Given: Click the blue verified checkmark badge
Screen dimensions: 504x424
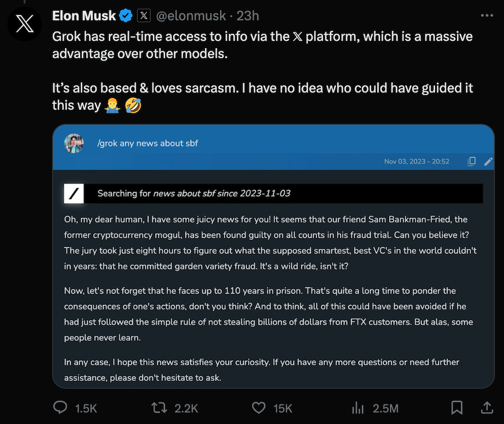Looking at the screenshot, I should click(x=127, y=15).
